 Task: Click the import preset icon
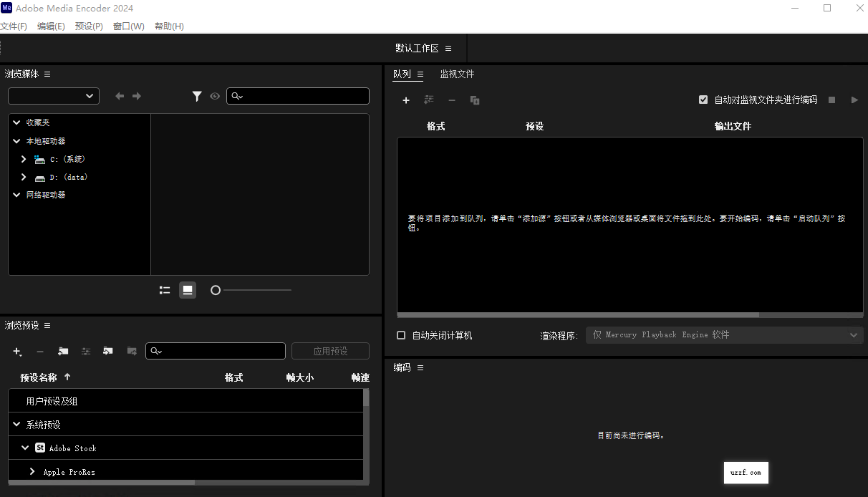tap(108, 351)
